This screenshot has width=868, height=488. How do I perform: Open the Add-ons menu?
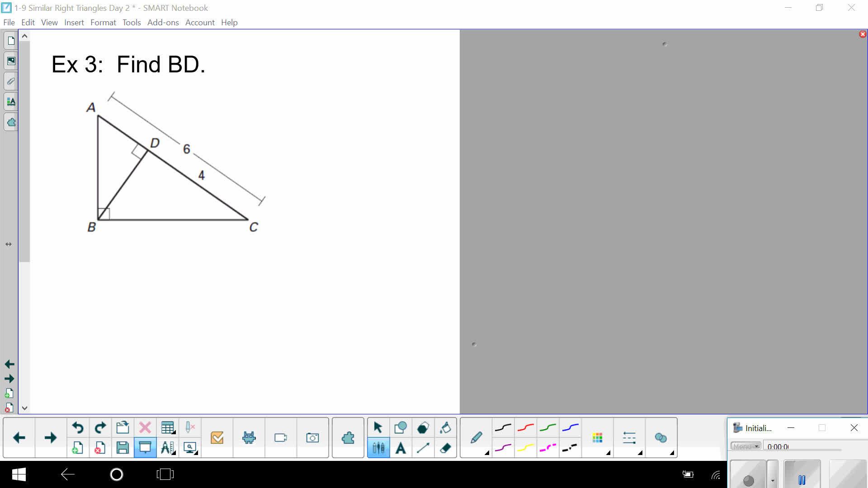click(163, 23)
